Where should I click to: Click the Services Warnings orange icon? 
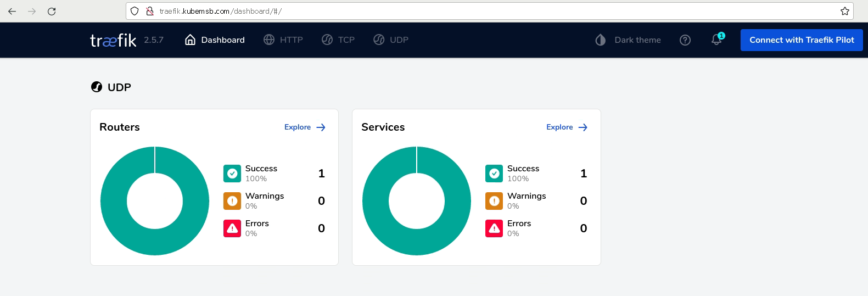[x=494, y=201]
